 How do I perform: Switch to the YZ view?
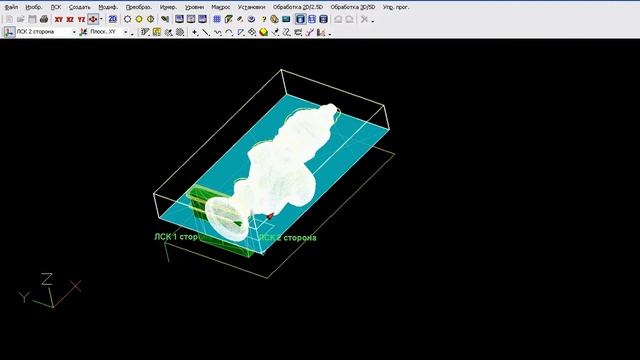pyautogui.click(x=82, y=19)
